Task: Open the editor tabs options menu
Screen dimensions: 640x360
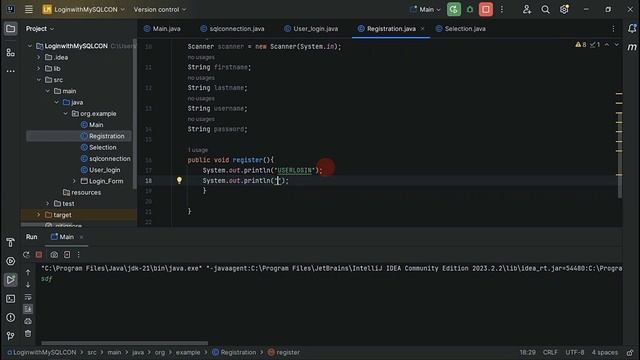Action: click(x=613, y=29)
